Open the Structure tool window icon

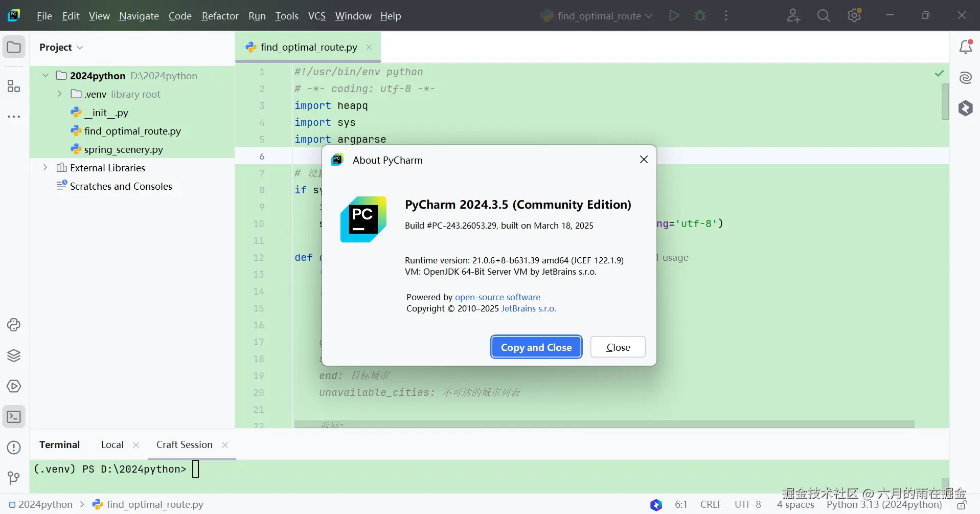(x=14, y=86)
